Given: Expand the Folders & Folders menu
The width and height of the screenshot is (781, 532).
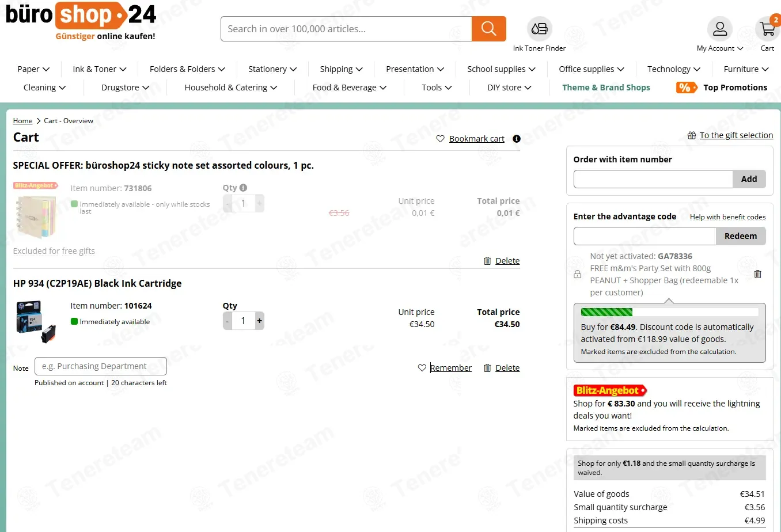Looking at the screenshot, I should click(x=187, y=69).
